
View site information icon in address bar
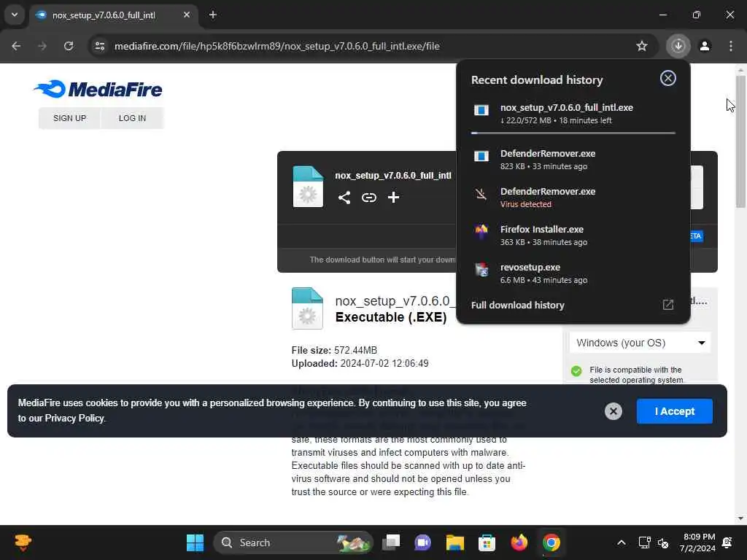point(100,46)
